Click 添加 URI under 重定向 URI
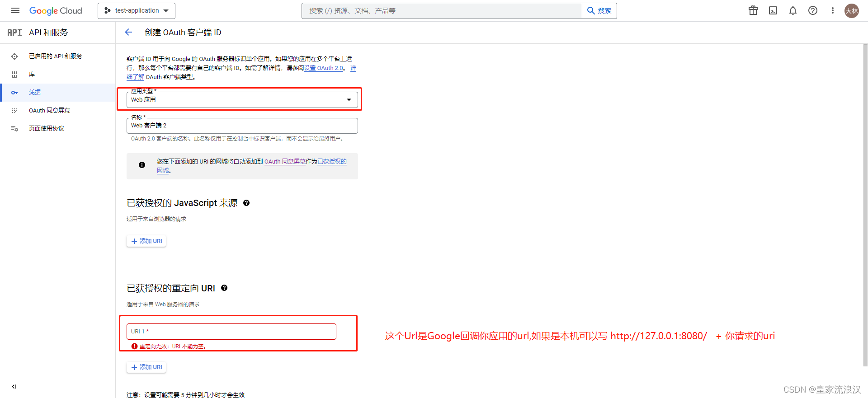This screenshot has width=868, height=398. [x=146, y=367]
